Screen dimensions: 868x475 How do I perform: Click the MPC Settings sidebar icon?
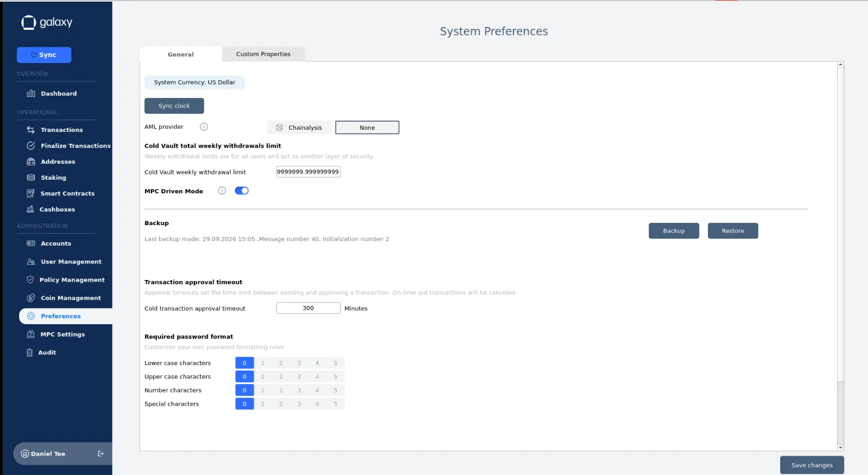[x=31, y=334]
